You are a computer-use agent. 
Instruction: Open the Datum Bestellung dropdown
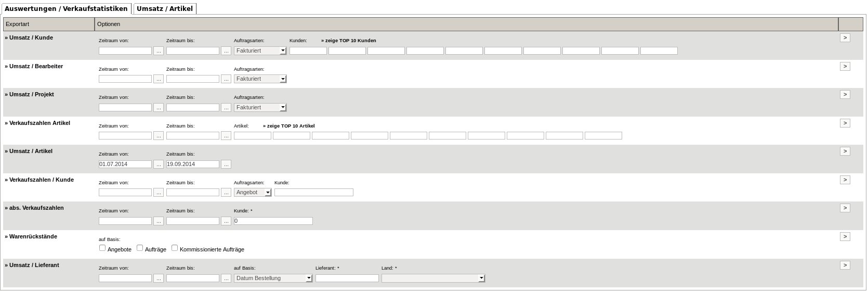coord(273,278)
